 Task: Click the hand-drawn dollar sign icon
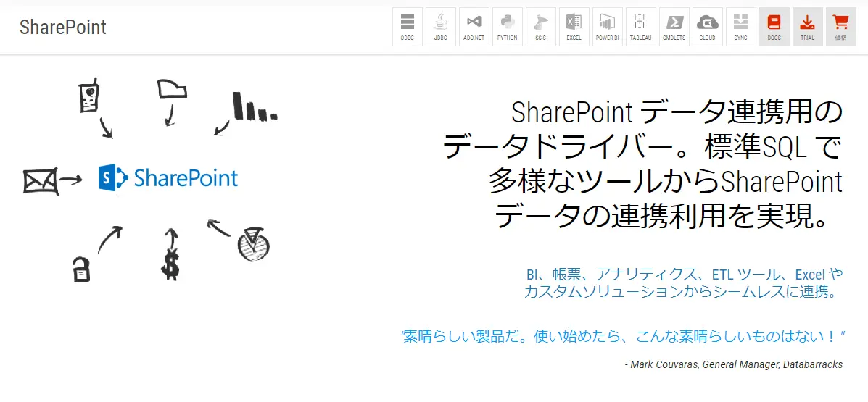point(170,264)
